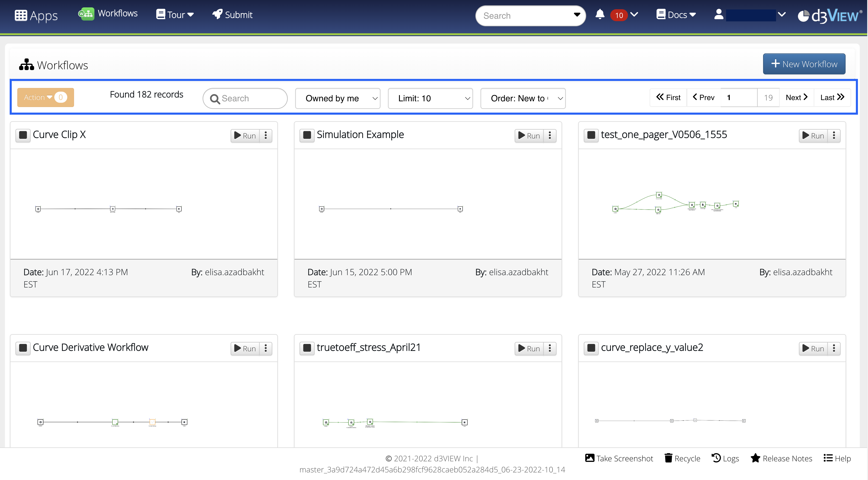
Task: Open the Apps grid icon
Action: pos(21,15)
